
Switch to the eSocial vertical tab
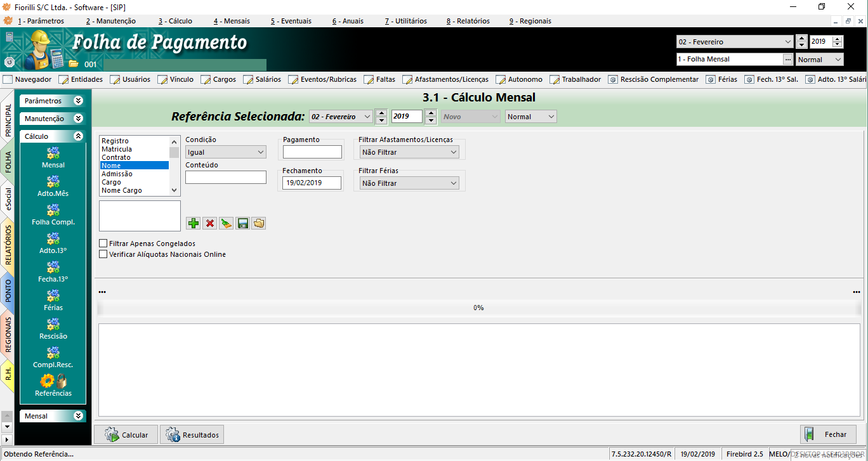[x=8, y=198]
